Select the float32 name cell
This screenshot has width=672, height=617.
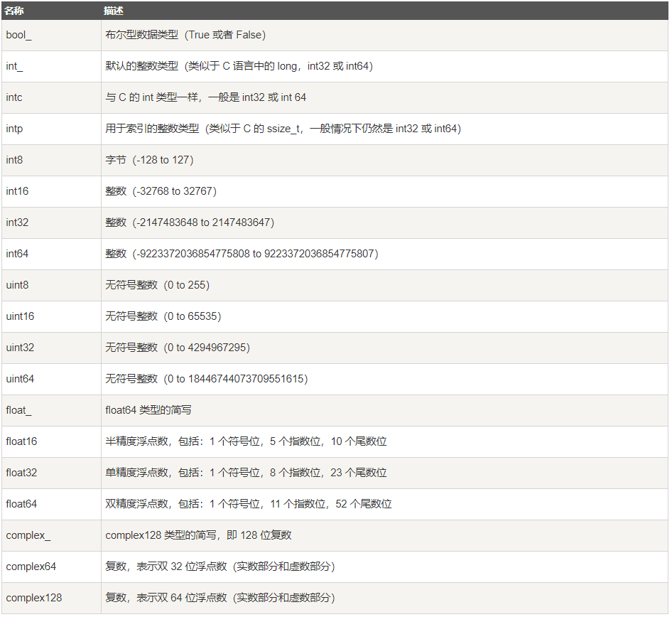[51, 473]
